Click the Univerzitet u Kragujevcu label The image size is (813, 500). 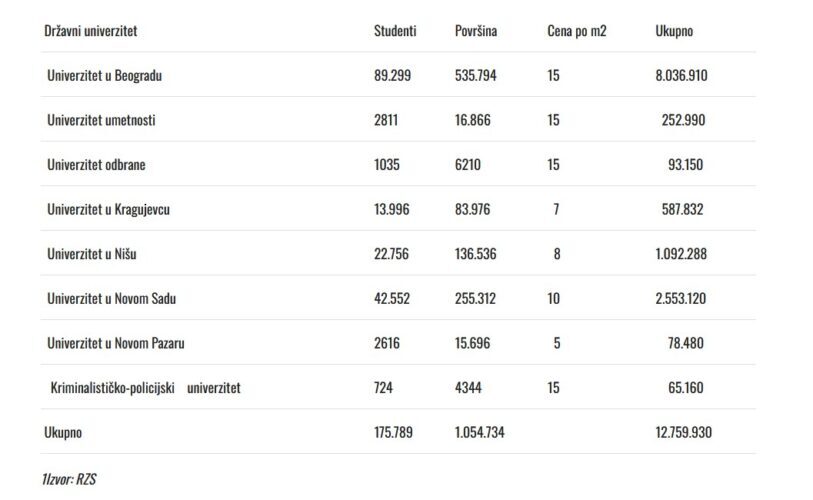coord(108,209)
